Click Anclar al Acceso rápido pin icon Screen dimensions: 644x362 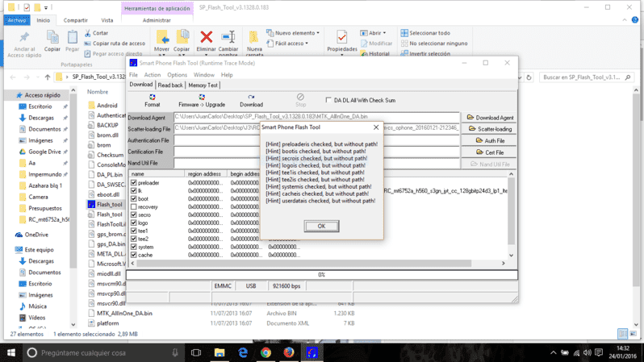tap(24, 37)
